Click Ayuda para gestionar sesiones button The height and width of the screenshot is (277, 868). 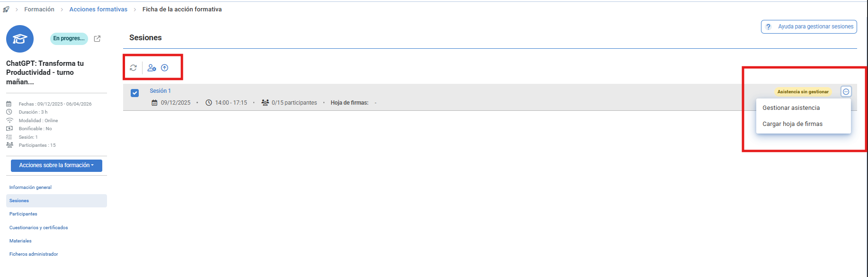809,27
